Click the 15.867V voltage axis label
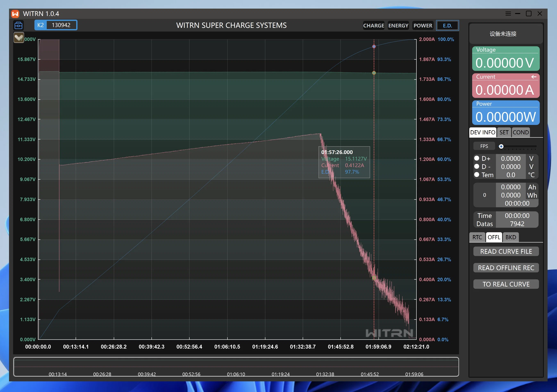The height and width of the screenshot is (392, 557). tap(26, 59)
